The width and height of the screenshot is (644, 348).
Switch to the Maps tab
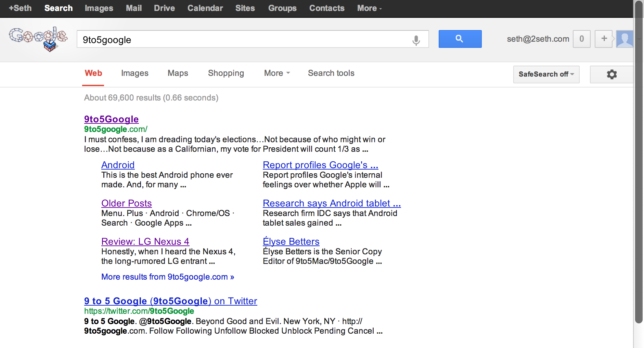(178, 73)
